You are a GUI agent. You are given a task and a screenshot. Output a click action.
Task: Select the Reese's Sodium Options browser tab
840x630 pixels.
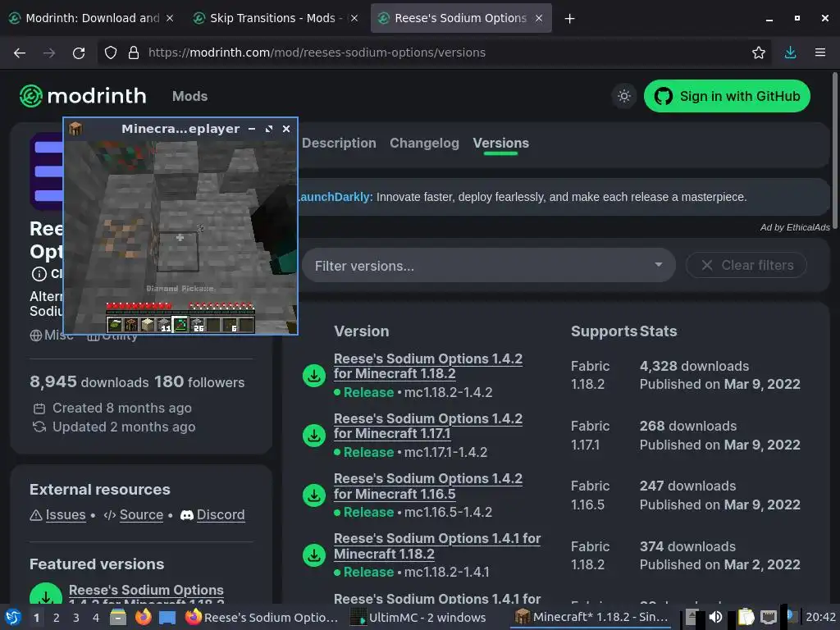(x=459, y=18)
